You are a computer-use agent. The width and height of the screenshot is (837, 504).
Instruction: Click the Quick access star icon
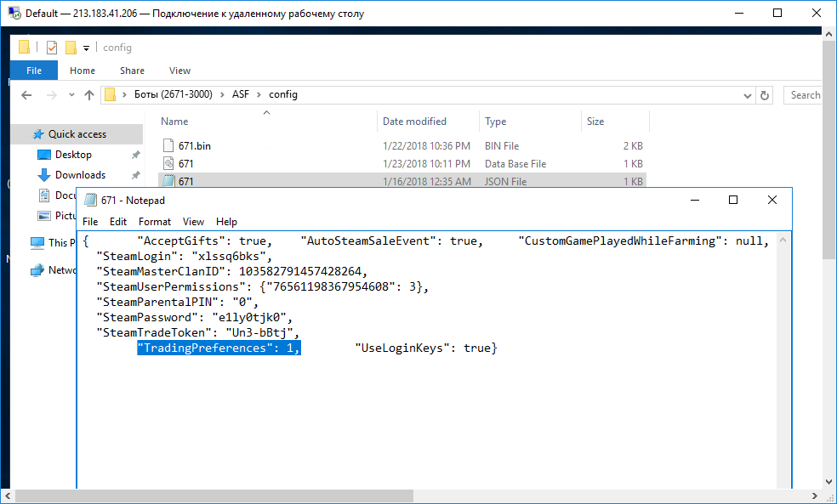coord(38,134)
